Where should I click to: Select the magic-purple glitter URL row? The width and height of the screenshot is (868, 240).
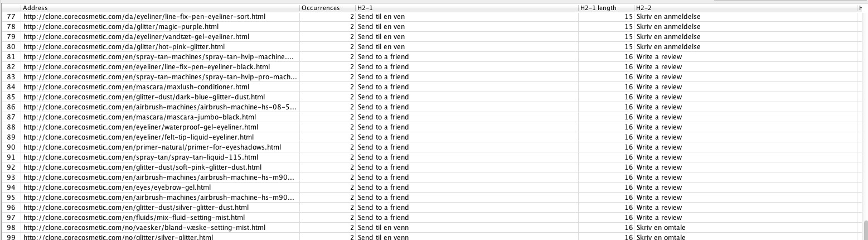coord(120,27)
